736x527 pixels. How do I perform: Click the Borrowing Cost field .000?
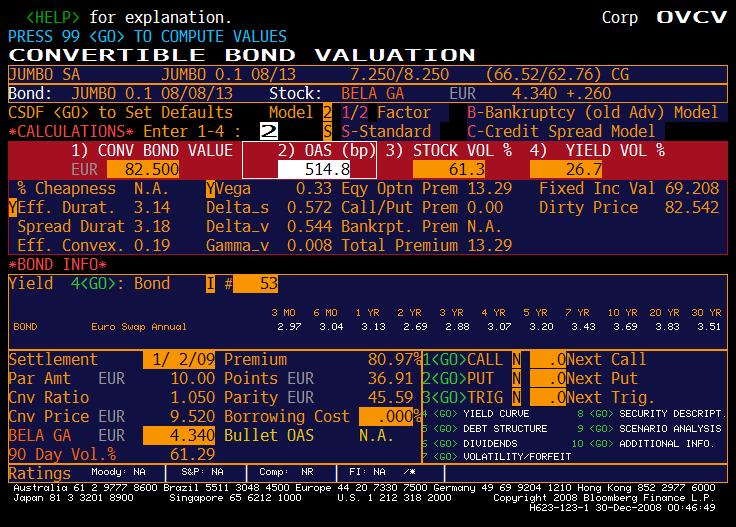pos(386,416)
